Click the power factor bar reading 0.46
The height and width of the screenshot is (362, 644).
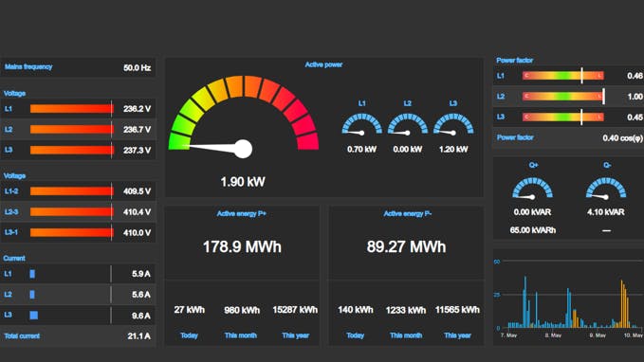tap(563, 76)
